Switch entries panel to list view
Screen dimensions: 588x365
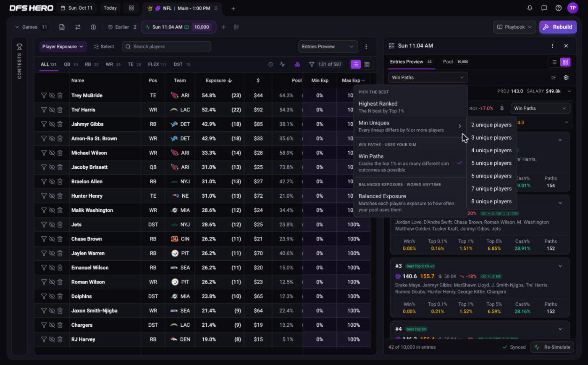pyautogui.click(x=554, y=62)
